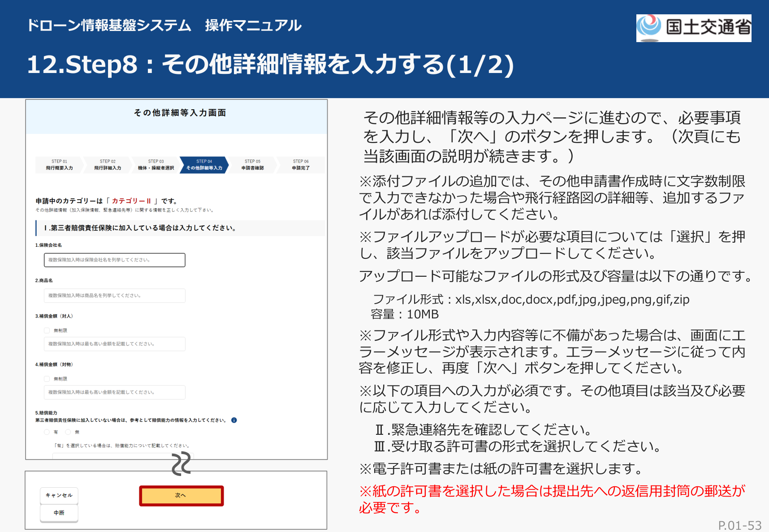This screenshot has height=532, width=769.
Task: Select the 無 radio for 賠償能力
Action: [68, 432]
